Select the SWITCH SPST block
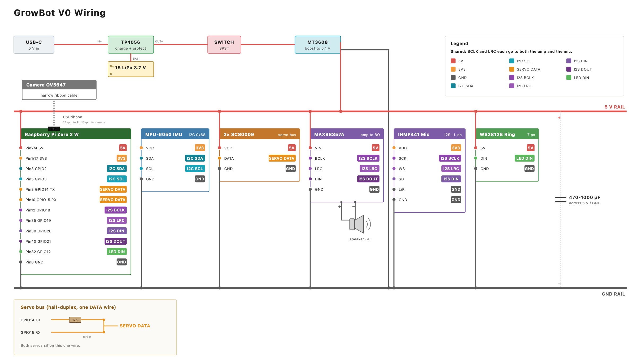Image resolution: width=637 pixels, height=364 pixels. 224,45
